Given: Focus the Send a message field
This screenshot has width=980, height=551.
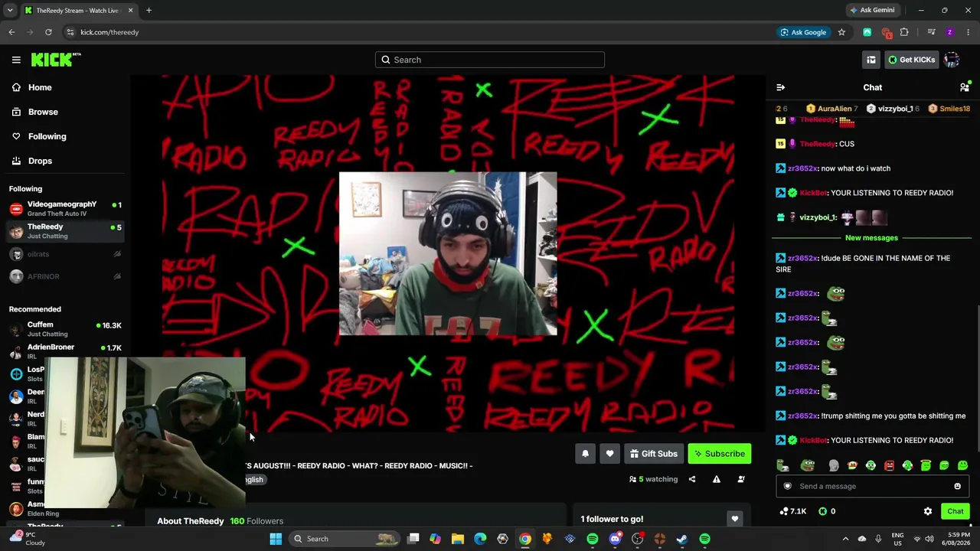Looking at the screenshot, I should click(873, 486).
